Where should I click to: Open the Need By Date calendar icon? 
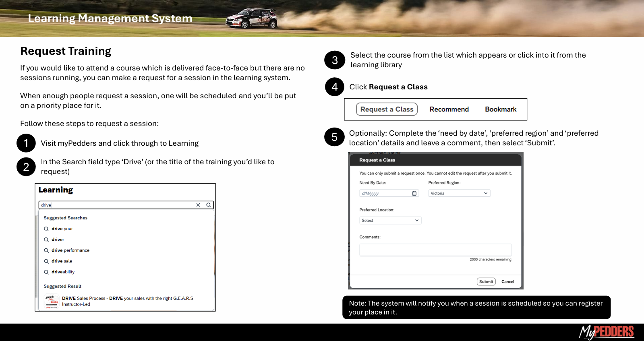click(x=414, y=193)
